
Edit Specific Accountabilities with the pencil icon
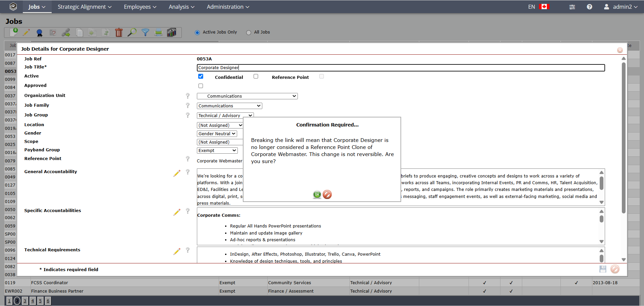tap(177, 212)
